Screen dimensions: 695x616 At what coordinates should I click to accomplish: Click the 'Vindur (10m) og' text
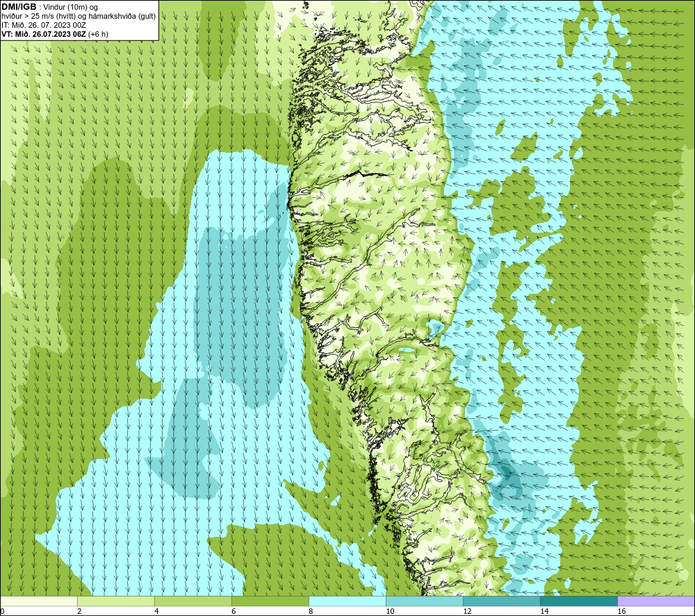72,8
